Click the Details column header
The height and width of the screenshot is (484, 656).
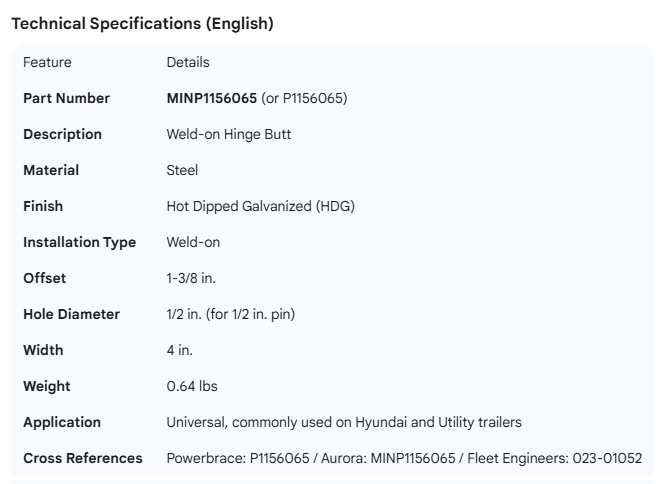coord(188,62)
